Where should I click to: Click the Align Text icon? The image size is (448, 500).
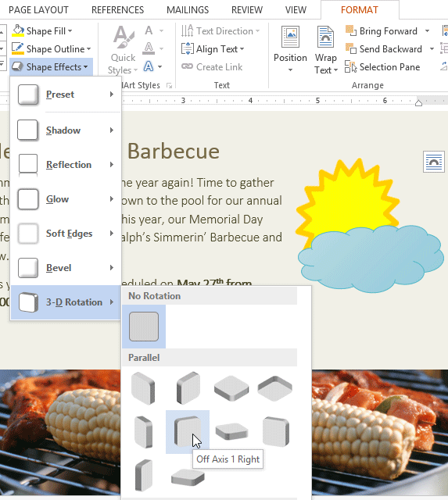pyautogui.click(x=188, y=48)
